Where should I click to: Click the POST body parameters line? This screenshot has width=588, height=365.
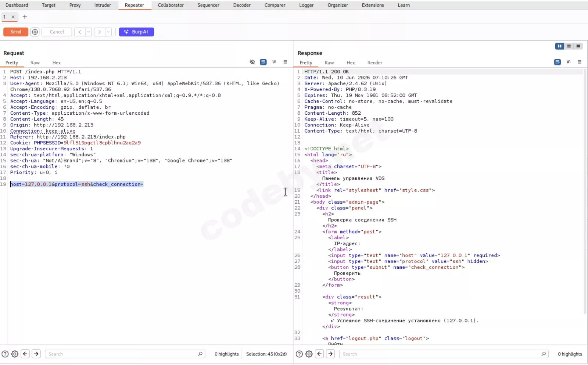77,184
